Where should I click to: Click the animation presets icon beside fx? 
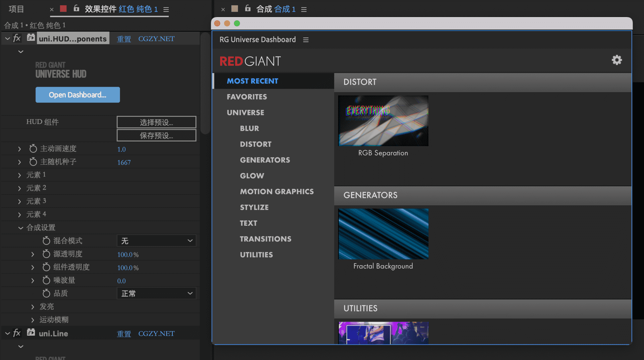point(30,38)
